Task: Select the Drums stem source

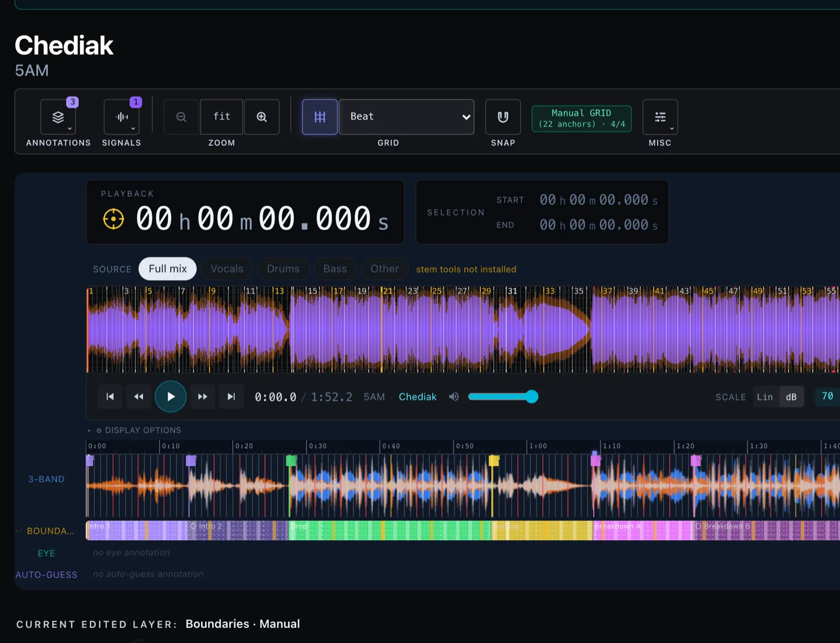Action: point(283,269)
